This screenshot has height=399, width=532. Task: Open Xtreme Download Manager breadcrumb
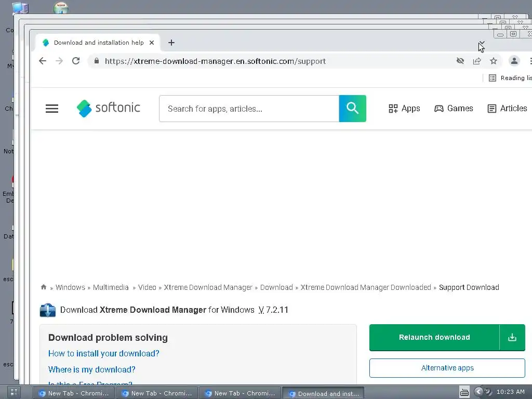(208, 287)
